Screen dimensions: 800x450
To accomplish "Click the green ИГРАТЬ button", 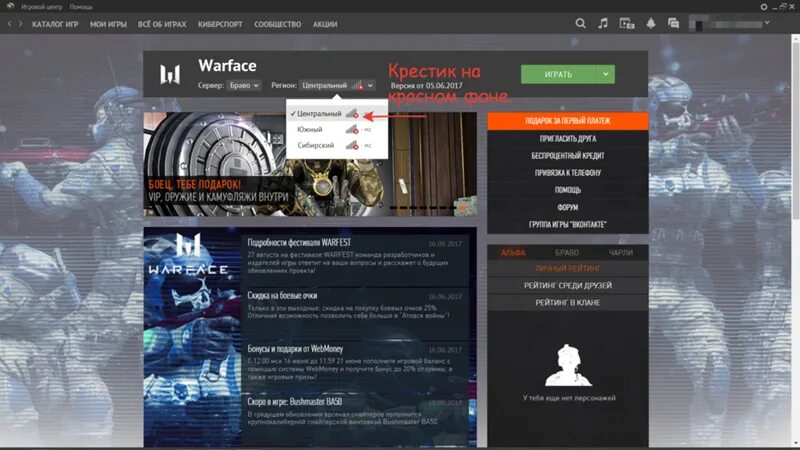I will tap(558, 74).
